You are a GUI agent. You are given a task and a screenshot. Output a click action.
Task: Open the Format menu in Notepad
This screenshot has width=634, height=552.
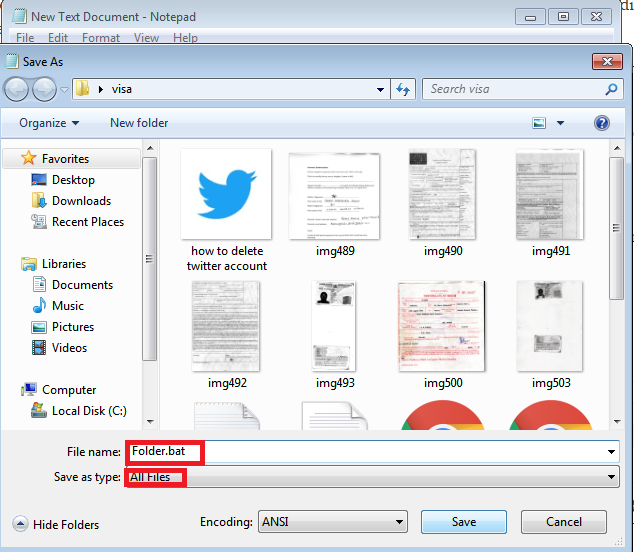click(x=101, y=38)
